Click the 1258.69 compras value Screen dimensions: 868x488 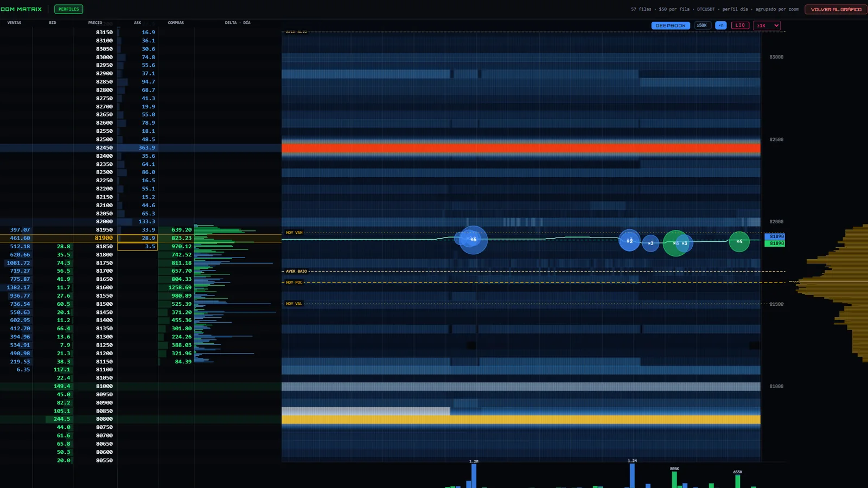click(x=180, y=287)
